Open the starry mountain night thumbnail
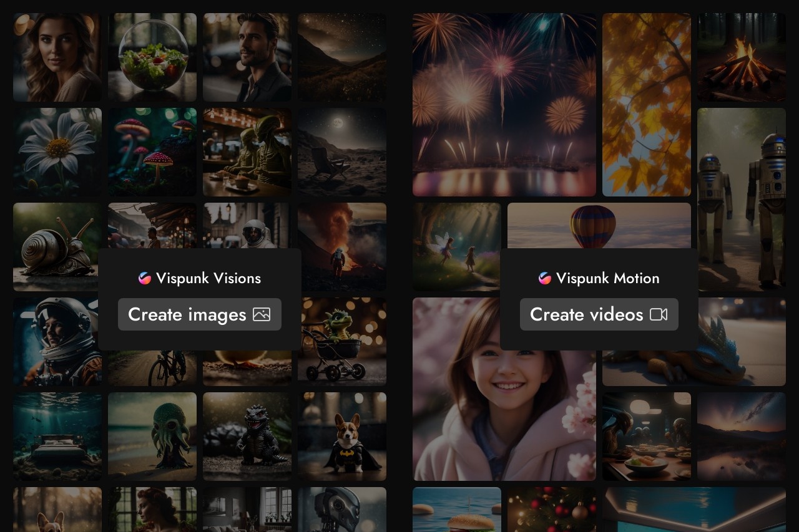Viewport: 799px width, 532px height. tap(342, 57)
